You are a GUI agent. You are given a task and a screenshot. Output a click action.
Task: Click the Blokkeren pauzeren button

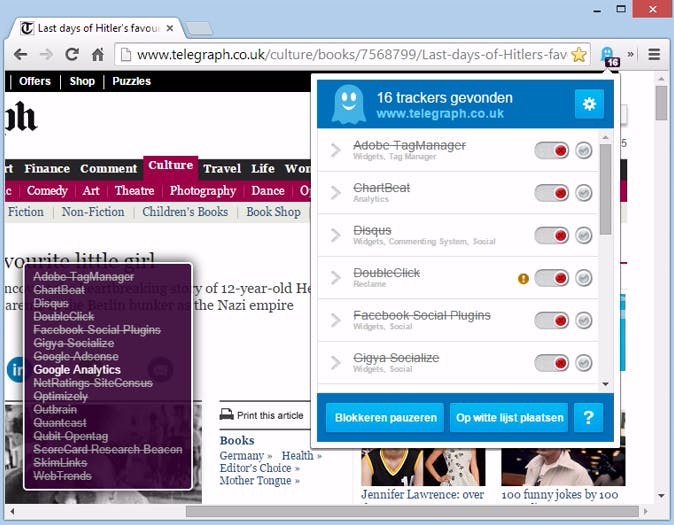[x=385, y=418]
